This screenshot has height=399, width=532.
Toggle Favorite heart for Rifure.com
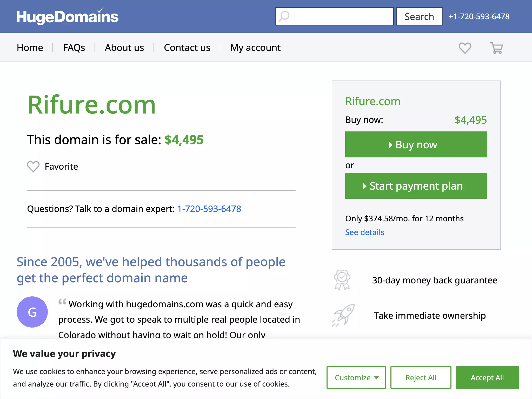(33, 167)
